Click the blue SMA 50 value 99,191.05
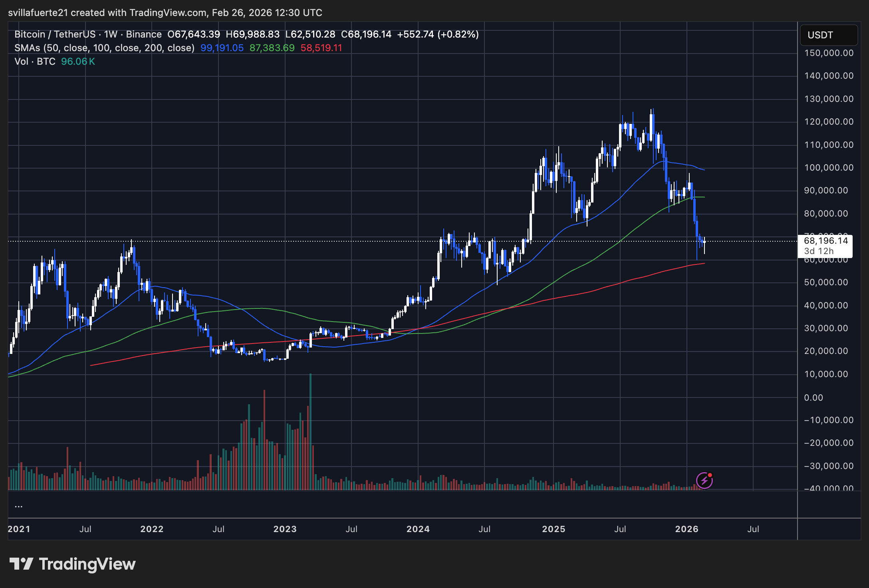The width and height of the screenshot is (869, 588). 222,48
